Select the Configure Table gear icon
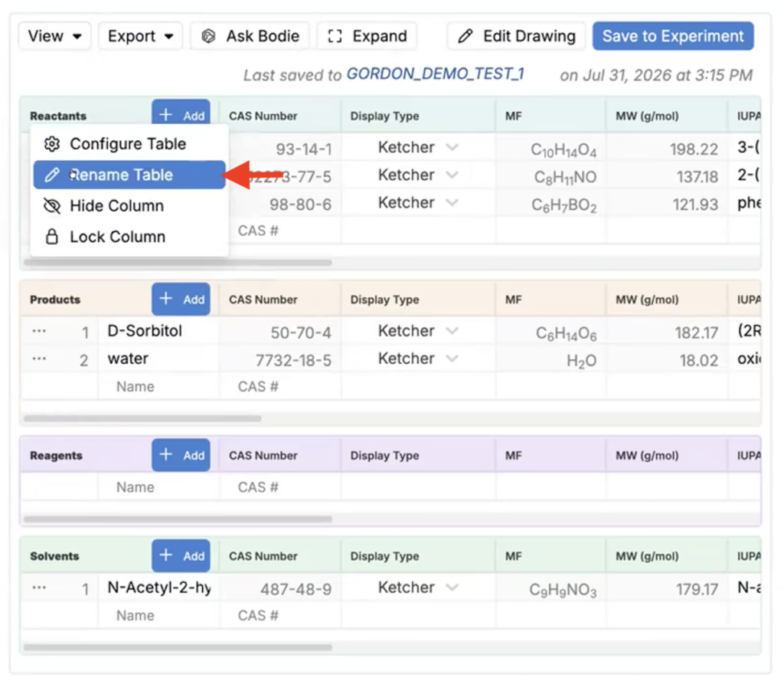The image size is (784, 681). point(52,144)
